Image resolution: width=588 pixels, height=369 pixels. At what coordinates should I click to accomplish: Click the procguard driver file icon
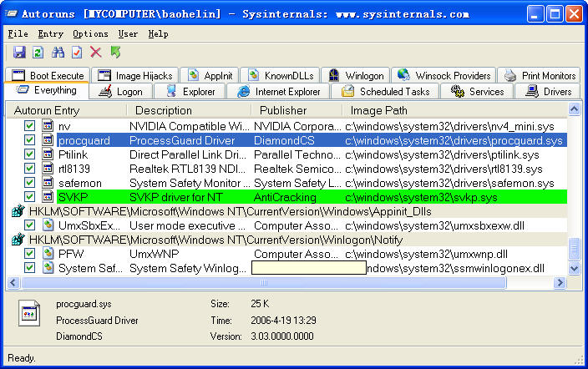click(x=48, y=140)
